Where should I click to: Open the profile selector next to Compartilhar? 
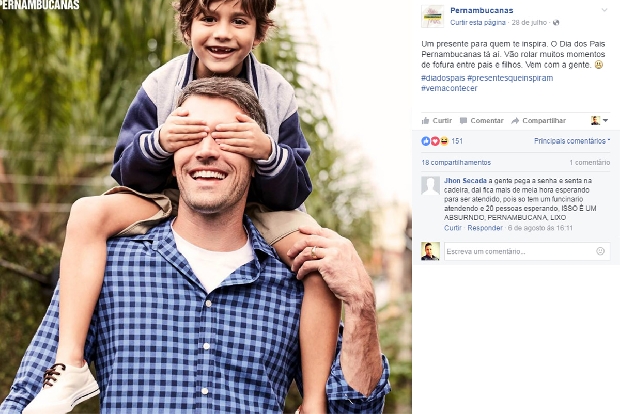(x=599, y=121)
